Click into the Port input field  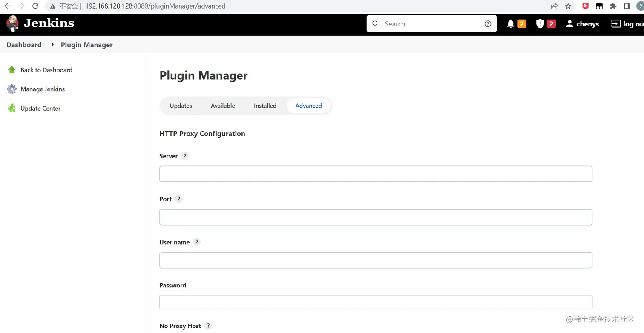[x=376, y=217]
